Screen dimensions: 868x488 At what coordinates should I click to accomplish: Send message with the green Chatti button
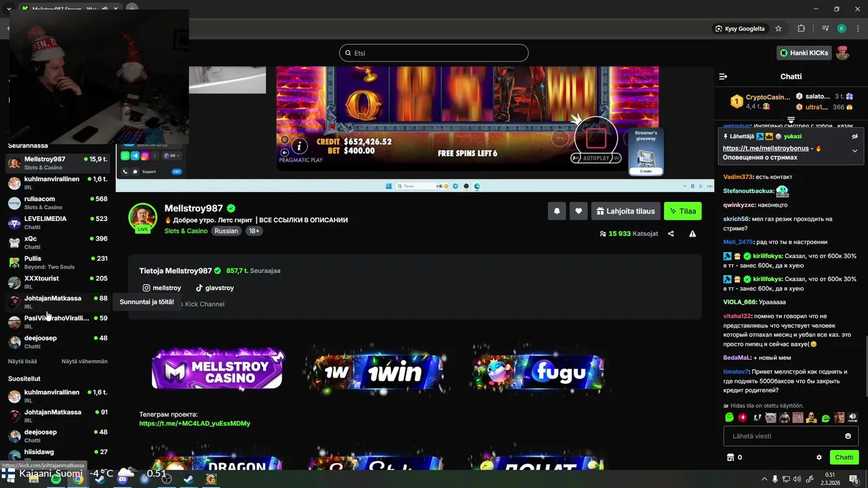(844, 457)
